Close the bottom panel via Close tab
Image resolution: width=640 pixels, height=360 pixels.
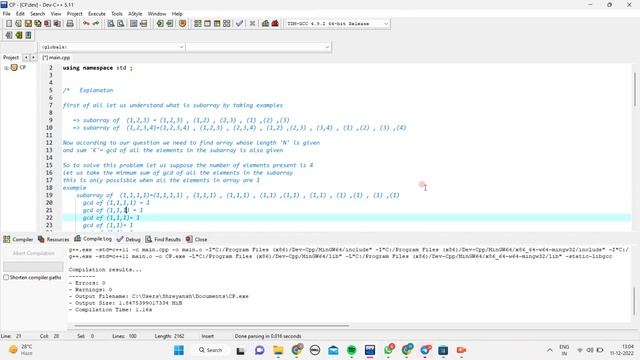point(196,239)
